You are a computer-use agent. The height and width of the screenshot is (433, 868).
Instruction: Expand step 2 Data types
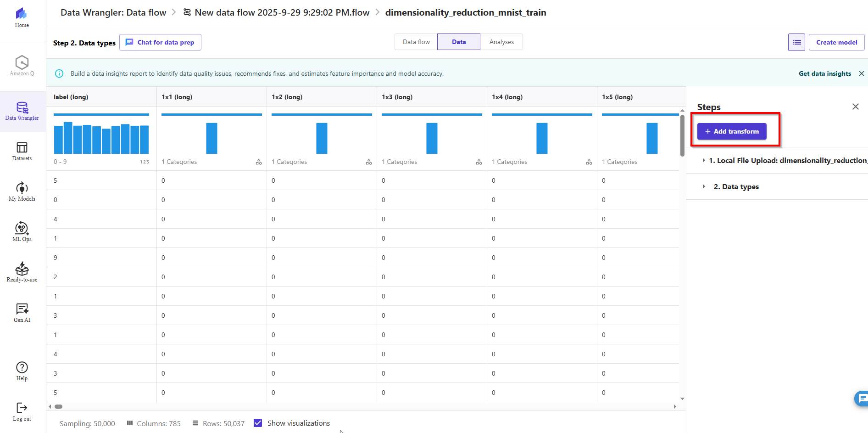[x=704, y=186]
